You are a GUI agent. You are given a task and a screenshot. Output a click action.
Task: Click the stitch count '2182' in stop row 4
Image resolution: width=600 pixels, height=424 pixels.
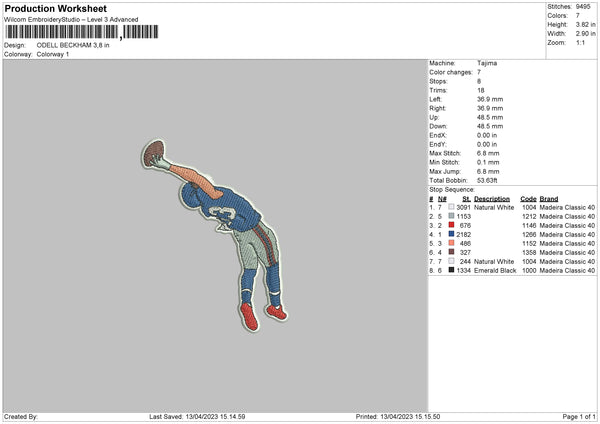coord(463,234)
